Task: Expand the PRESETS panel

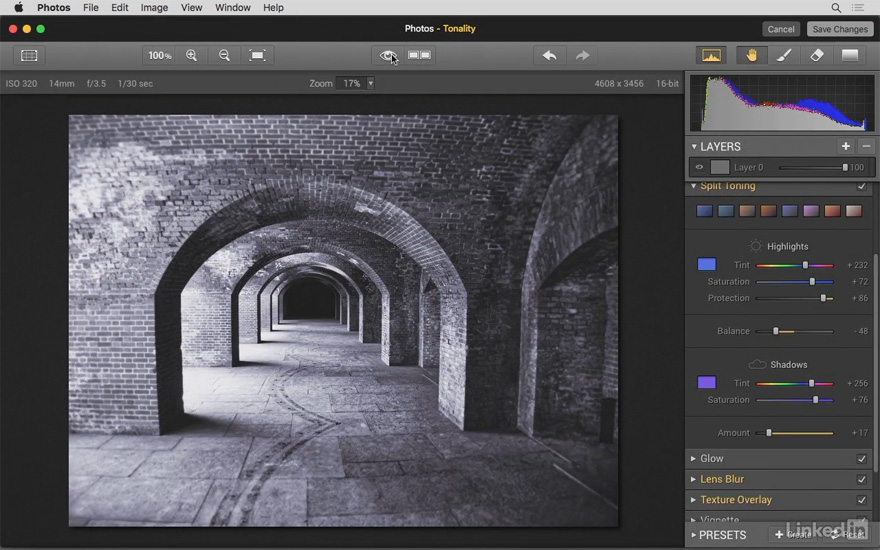Action: click(693, 535)
